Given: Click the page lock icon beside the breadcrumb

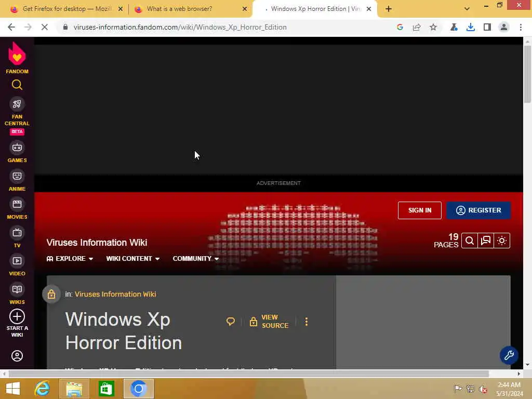Looking at the screenshot, I should (51, 294).
